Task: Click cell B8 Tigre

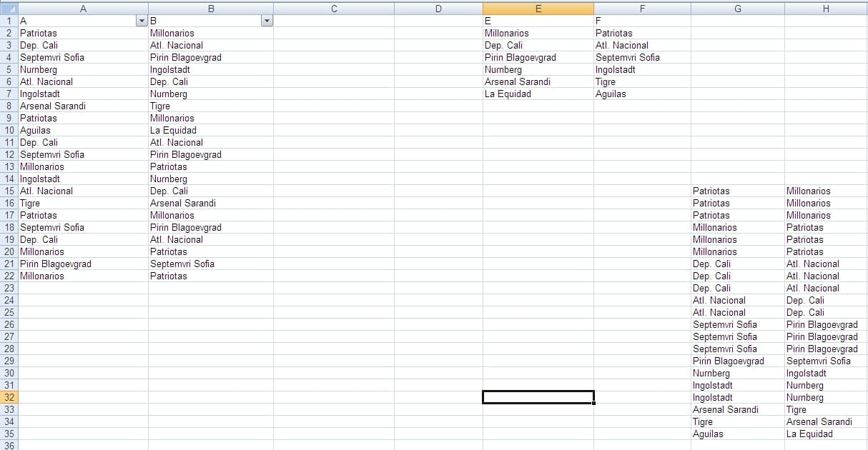Action: [211, 106]
